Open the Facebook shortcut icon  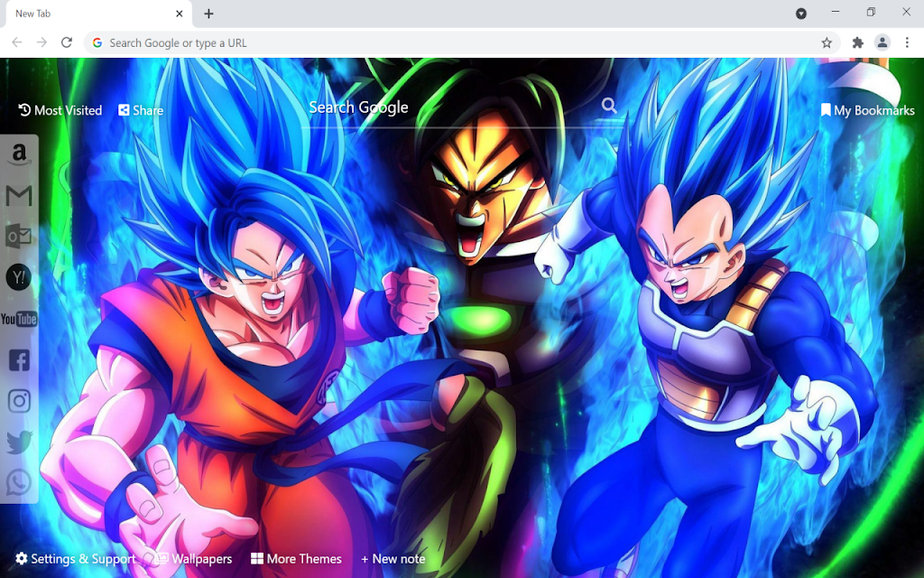19,359
